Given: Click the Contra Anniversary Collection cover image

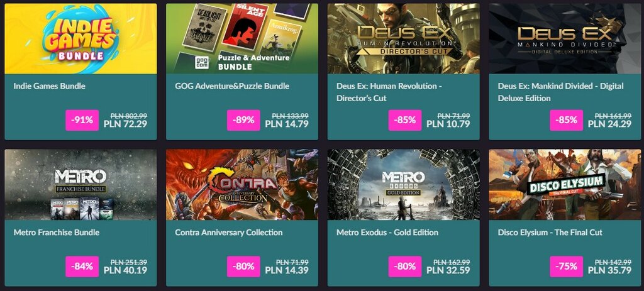Looking at the screenshot, I should pos(242,185).
